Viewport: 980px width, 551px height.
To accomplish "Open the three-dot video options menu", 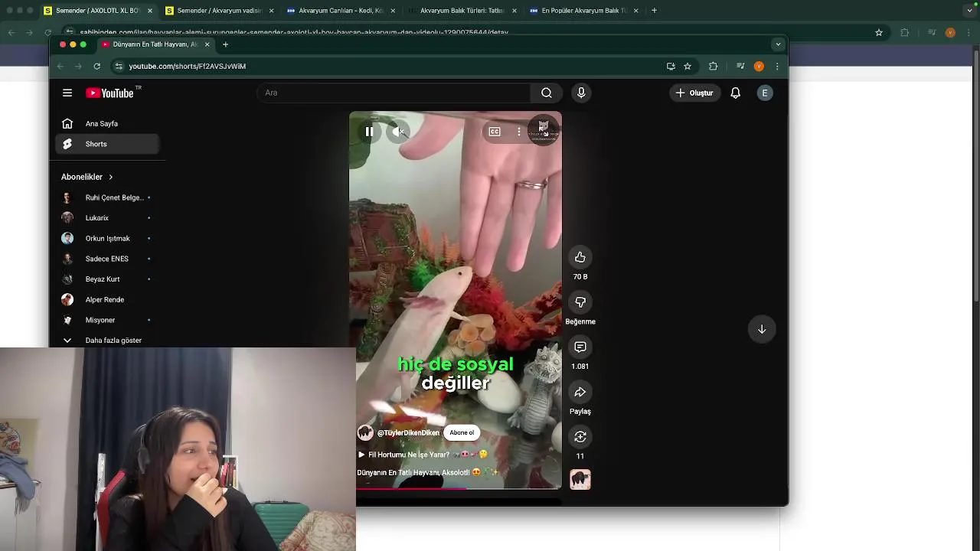I will [x=519, y=132].
